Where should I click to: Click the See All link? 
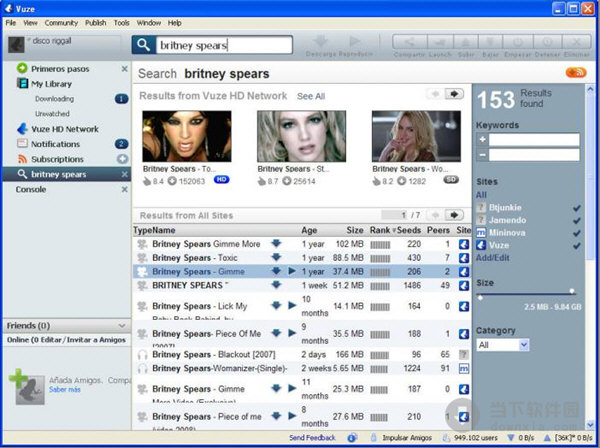tap(311, 96)
